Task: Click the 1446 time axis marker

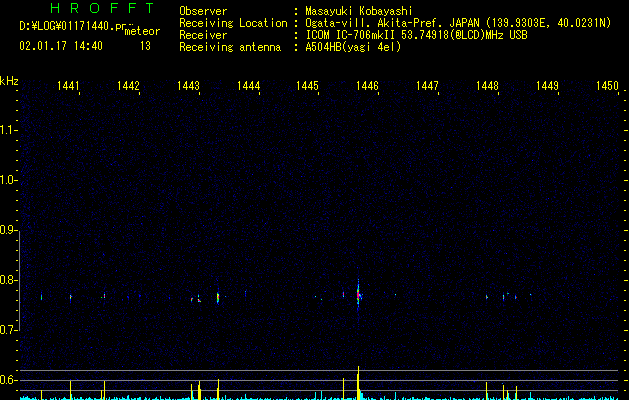Action: click(367, 86)
